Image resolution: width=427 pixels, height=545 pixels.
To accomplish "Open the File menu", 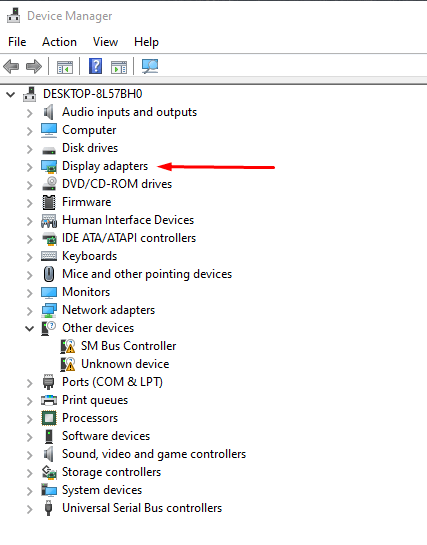I will click(x=17, y=42).
